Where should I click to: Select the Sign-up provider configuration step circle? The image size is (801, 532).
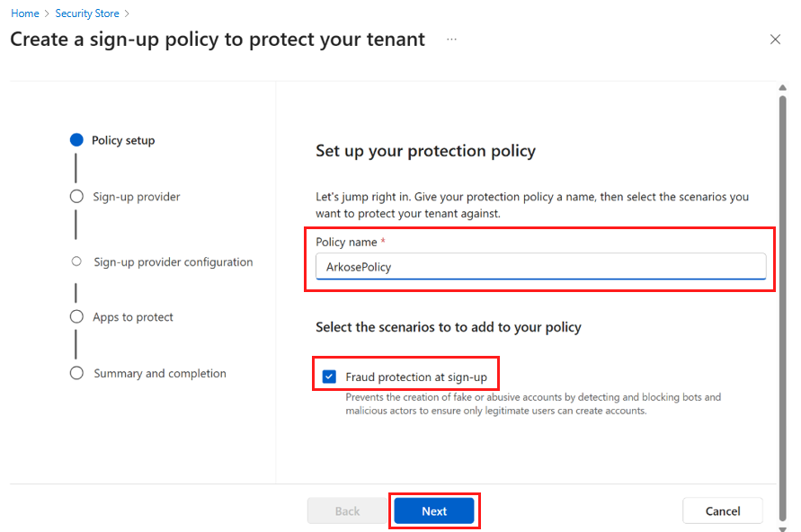[77, 262]
